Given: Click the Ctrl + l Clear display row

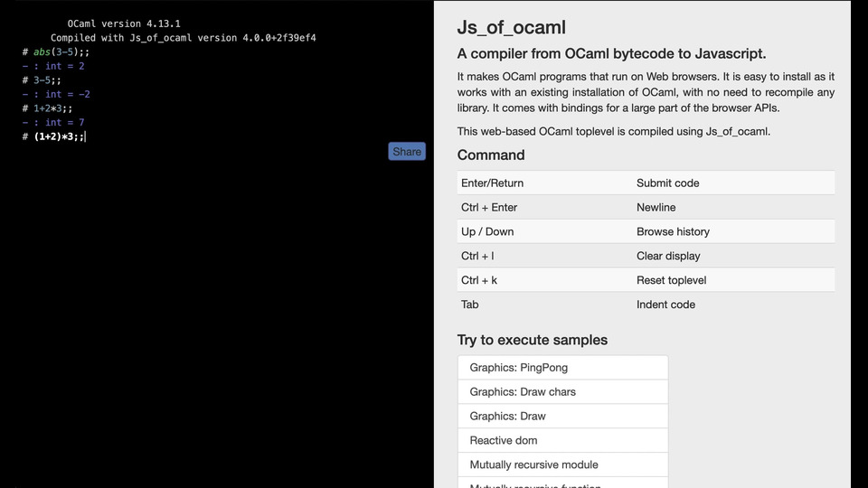Looking at the screenshot, I should (646, 257).
